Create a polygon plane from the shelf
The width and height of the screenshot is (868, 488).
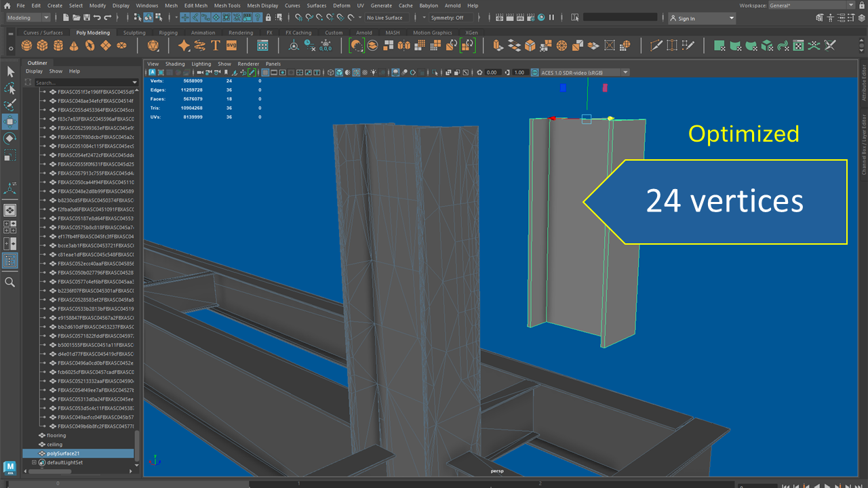(x=105, y=45)
